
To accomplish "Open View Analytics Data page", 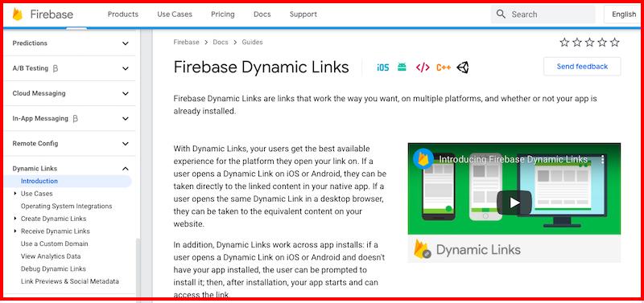I will click(51, 256).
